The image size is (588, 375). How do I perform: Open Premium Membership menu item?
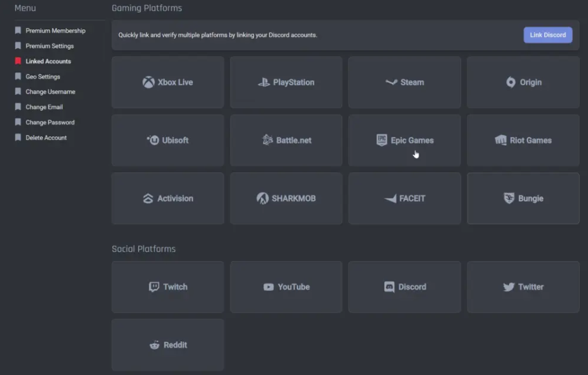click(55, 31)
